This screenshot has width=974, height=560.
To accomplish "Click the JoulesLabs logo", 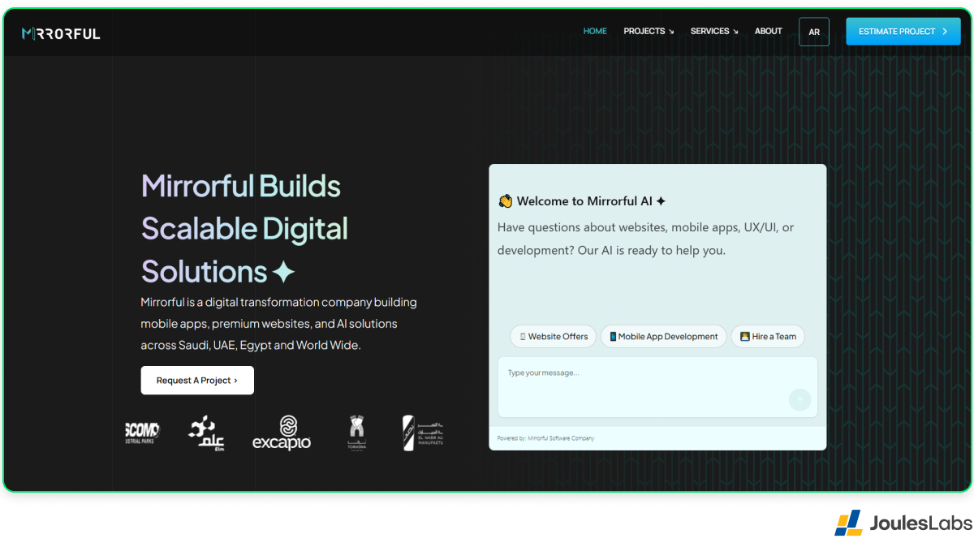I will click(x=903, y=523).
